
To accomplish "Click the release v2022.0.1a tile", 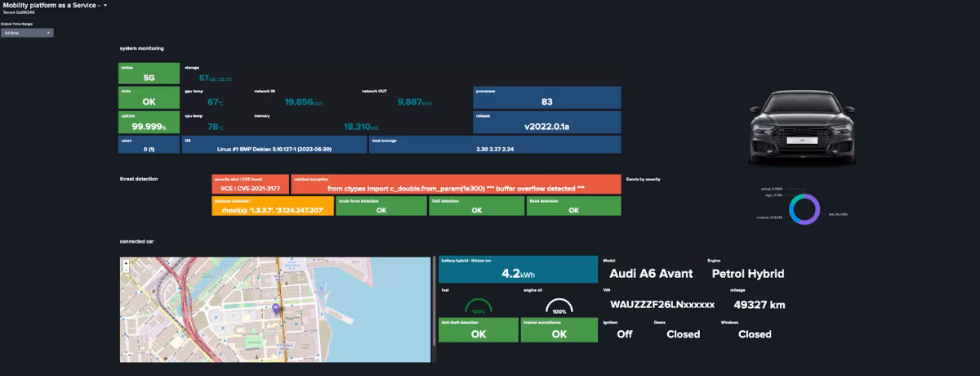I will pyautogui.click(x=547, y=123).
